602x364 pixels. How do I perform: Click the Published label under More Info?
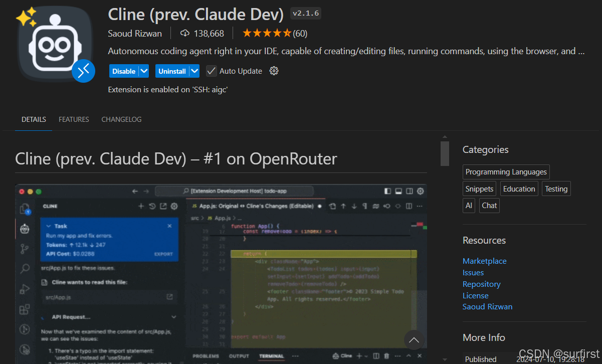click(x=481, y=359)
